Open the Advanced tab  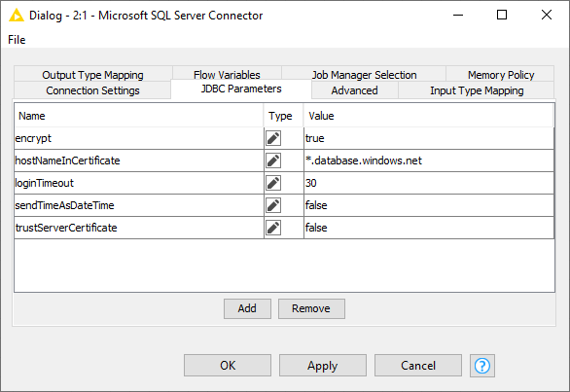tap(354, 90)
